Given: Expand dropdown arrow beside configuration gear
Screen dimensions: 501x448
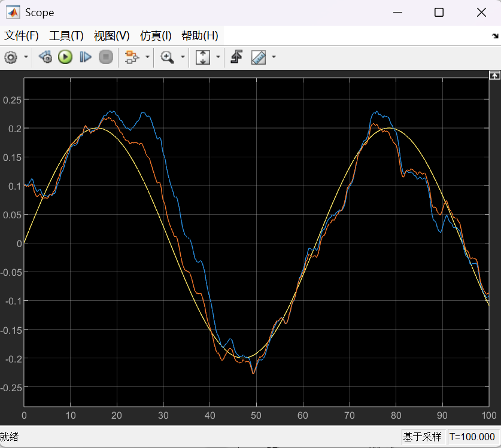Looking at the screenshot, I should pyautogui.click(x=26, y=57).
